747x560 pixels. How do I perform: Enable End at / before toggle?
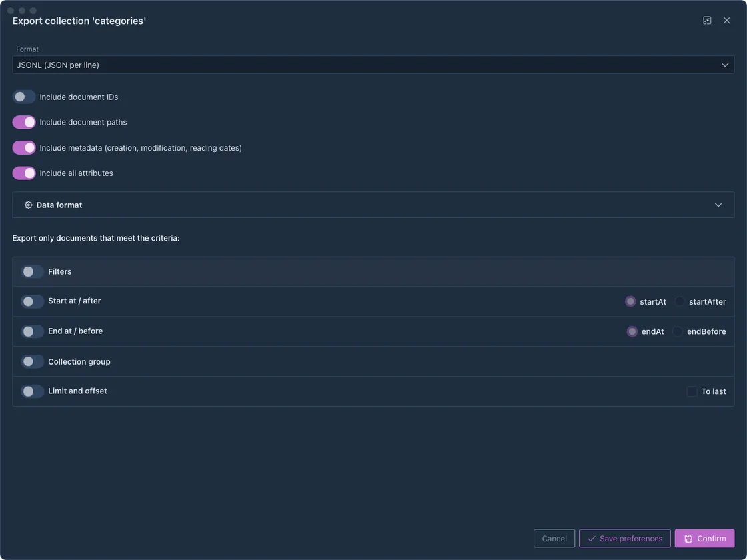[x=33, y=331]
